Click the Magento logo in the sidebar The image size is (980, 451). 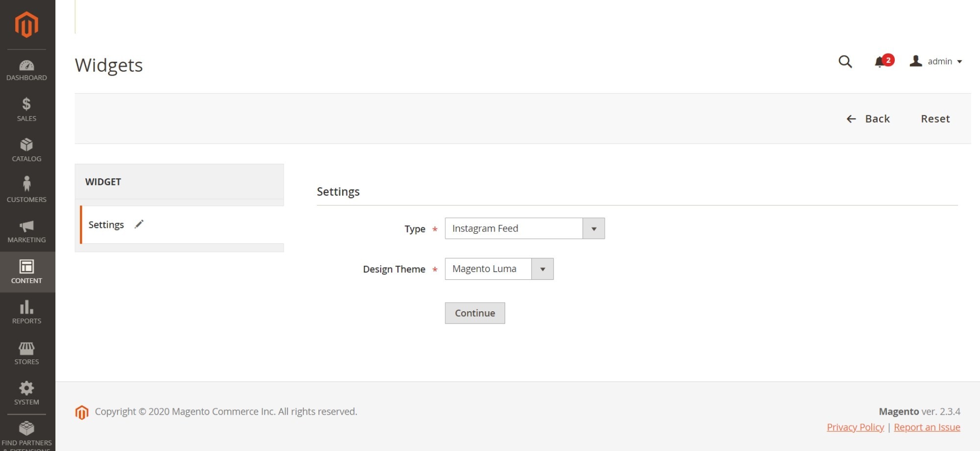pyautogui.click(x=26, y=25)
